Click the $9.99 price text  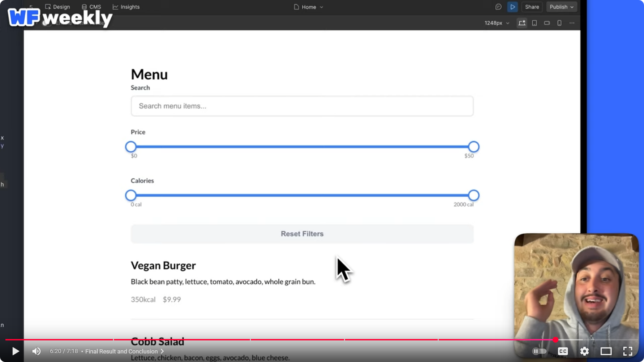tap(172, 299)
